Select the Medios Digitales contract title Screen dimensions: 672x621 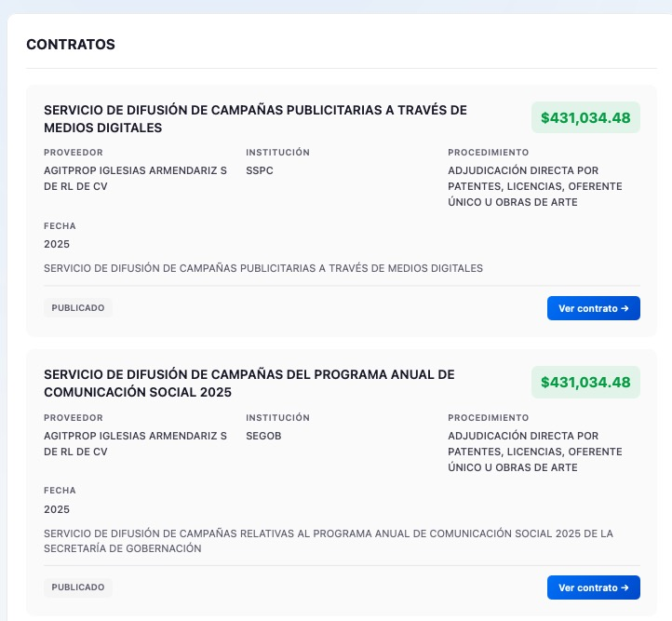[255, 118]
